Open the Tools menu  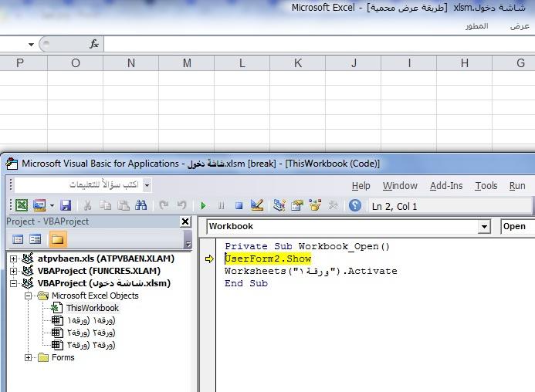click(x=486, y=186)
